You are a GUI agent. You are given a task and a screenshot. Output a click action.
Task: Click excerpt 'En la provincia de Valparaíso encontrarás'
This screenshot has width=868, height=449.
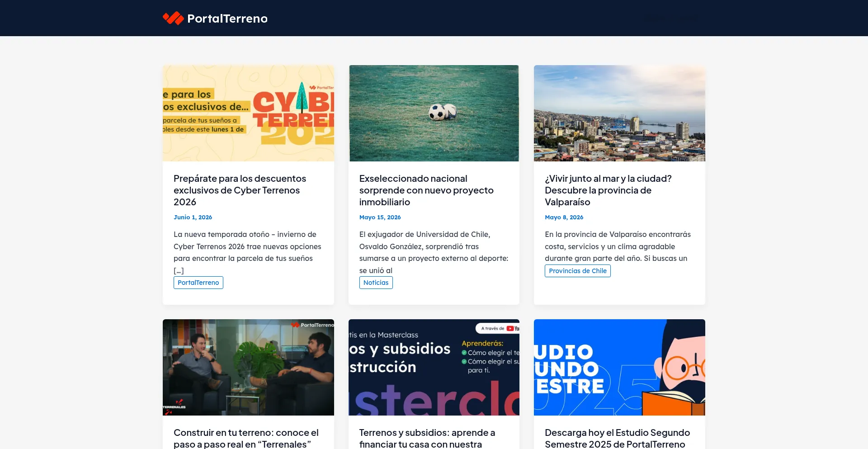tap(618, 246)
